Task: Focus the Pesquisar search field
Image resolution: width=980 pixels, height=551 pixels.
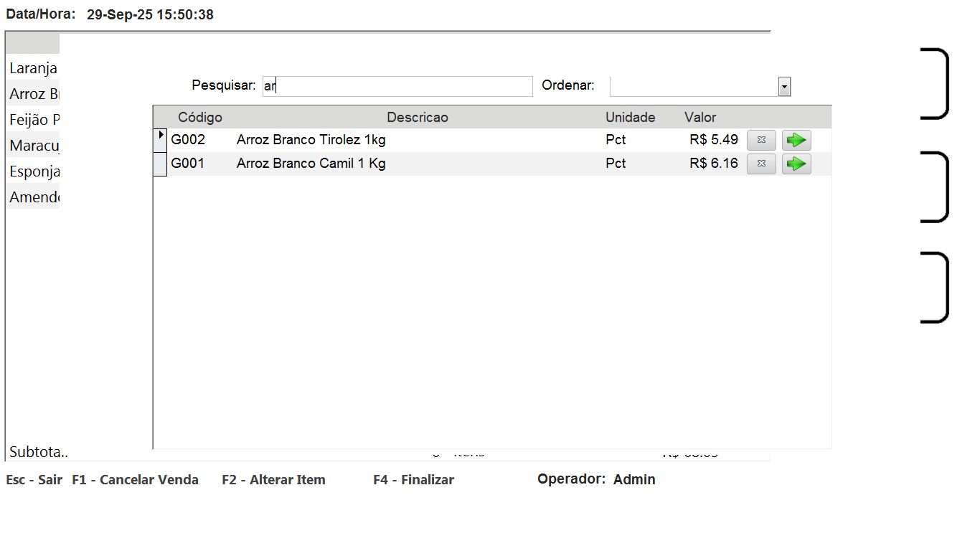Action: (397, 86)
